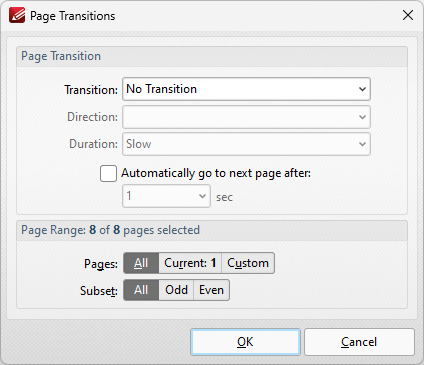Click the PDF-XChange app icon in title bar

17,15
